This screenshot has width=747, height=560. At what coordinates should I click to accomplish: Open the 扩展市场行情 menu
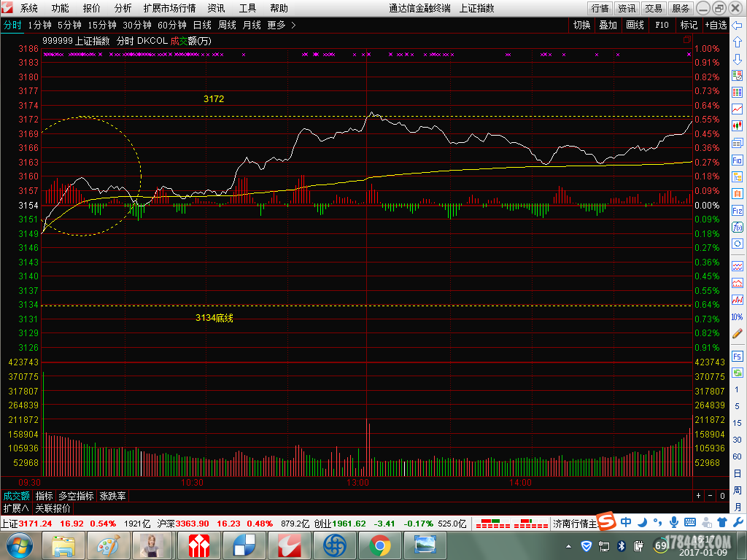(169, 8)
